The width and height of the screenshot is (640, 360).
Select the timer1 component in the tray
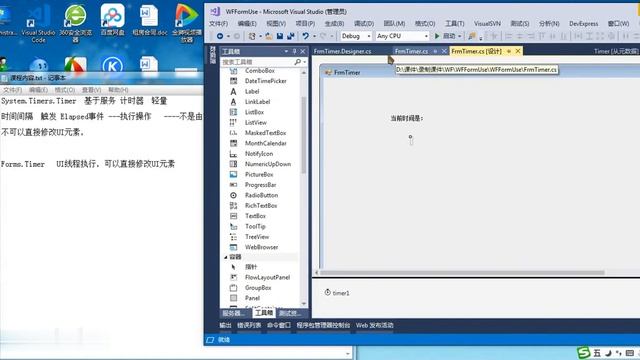point(337,293)
